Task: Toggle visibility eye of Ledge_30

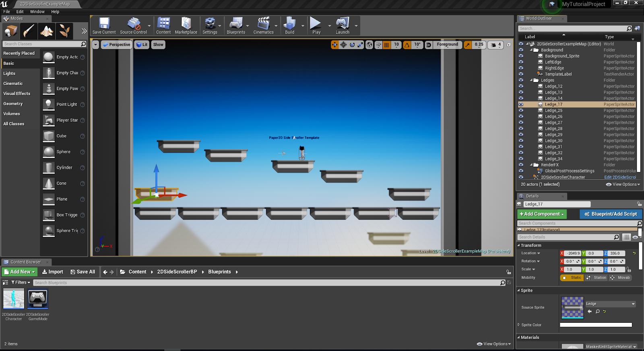Action: (x=521, y=141)
